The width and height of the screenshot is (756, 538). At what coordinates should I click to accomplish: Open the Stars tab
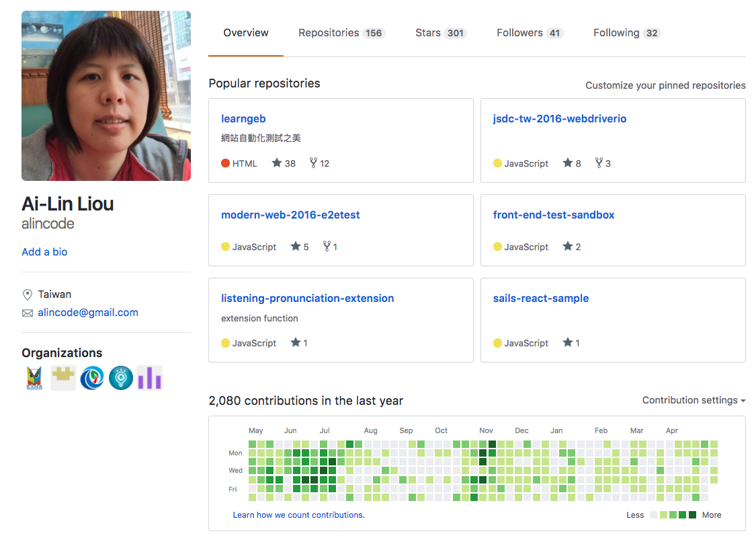(440, 33)
